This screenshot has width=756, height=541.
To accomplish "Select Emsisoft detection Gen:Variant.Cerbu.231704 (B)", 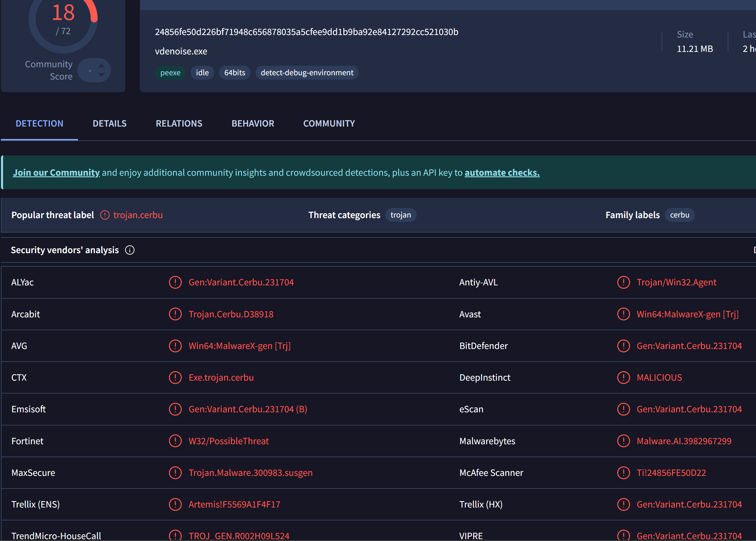I will (x=248, y=409).
